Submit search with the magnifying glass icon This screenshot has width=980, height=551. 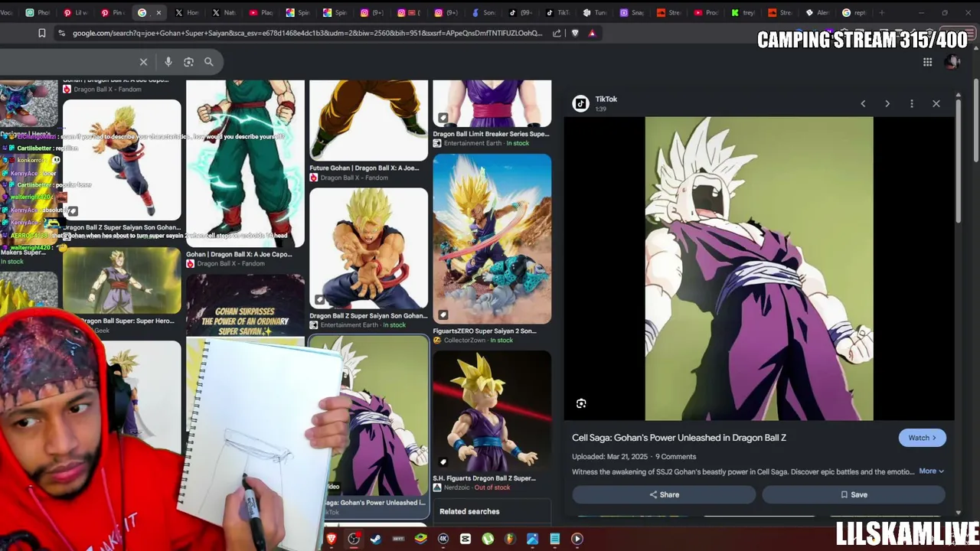click(x=208, y=62)
